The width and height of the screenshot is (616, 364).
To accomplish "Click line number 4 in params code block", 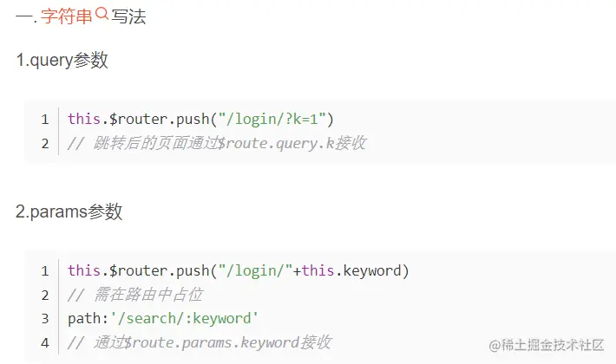I will tap(45, 343).
